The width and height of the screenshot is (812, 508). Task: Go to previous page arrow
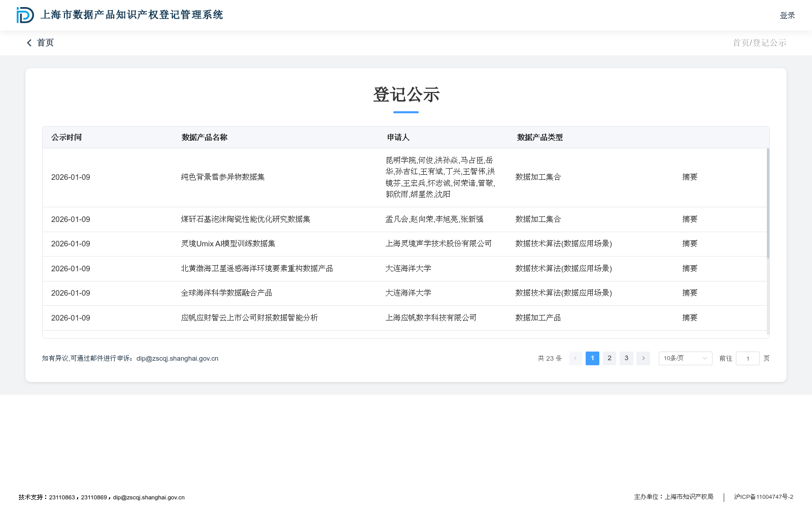576,358
